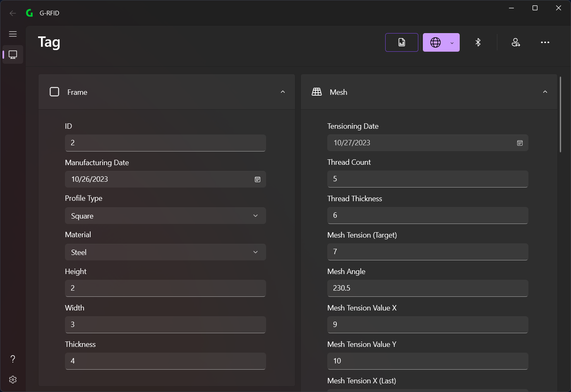Click the Mesh Angle label
Image resolution: width=571 pixels, height=392 pixels.
coord(346,272)
